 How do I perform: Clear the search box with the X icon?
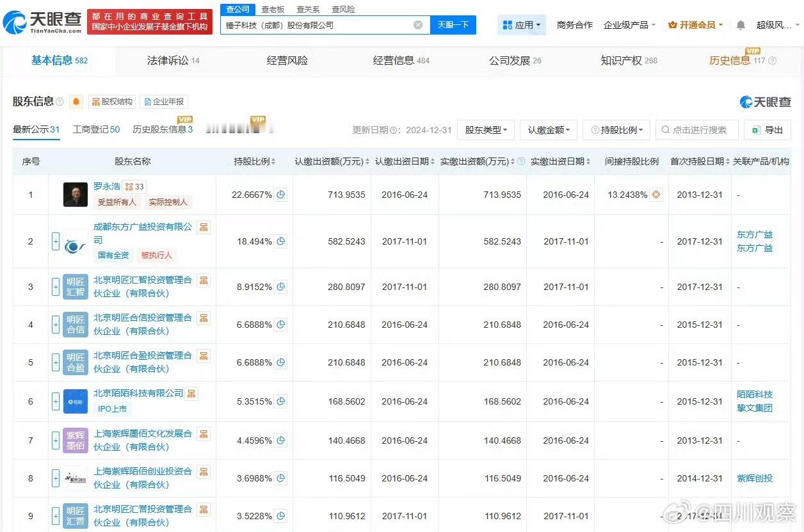point(418,25)
